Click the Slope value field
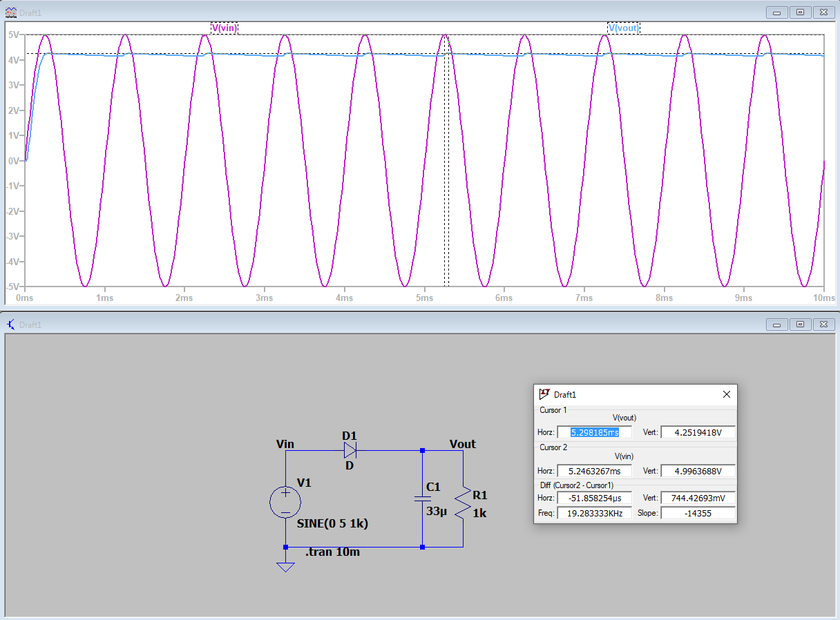Screen dimensions: 840x620 point(698,513)
